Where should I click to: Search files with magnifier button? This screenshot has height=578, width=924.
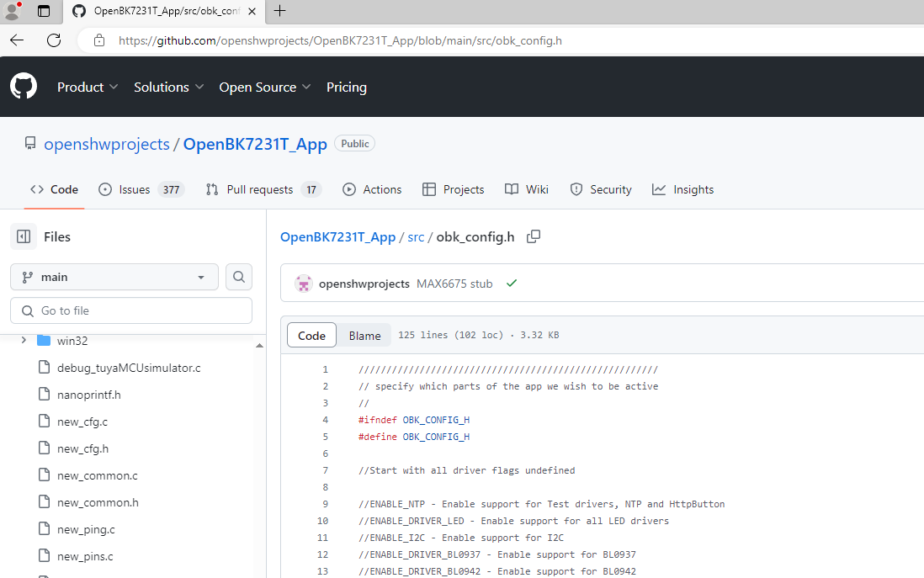(239, 277)
